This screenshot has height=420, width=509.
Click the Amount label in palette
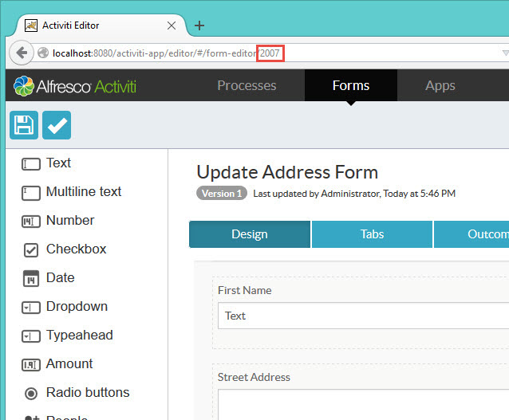pyautogui.click(x=69, y=364)
